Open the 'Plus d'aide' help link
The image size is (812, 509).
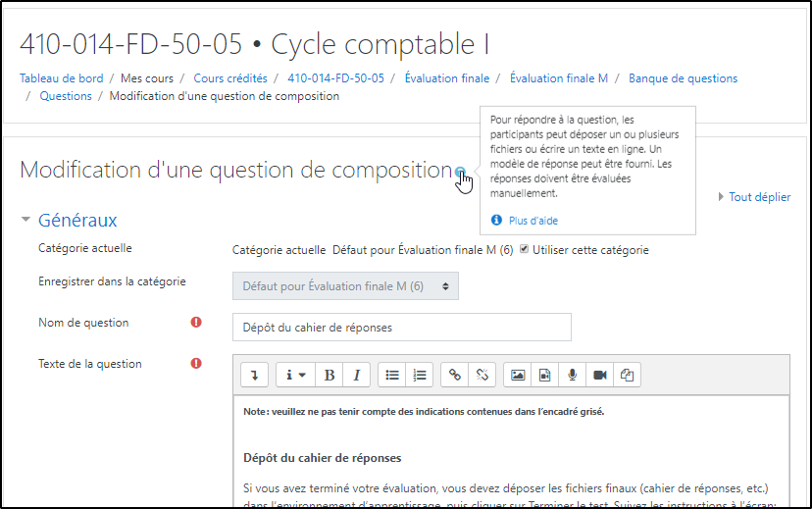(533, 221)
